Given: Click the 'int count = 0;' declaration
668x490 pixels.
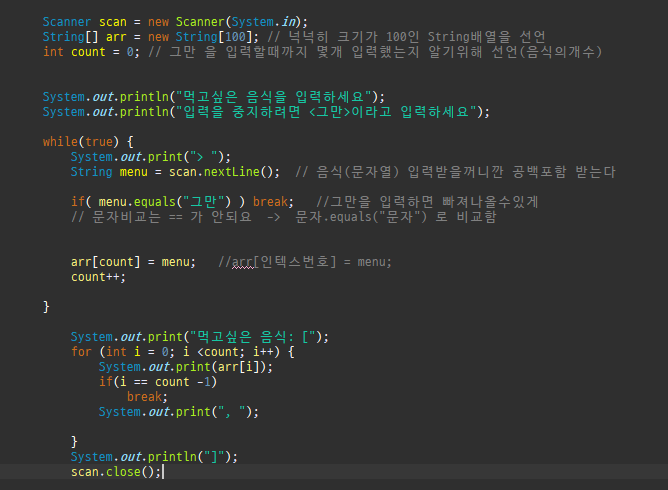Looking at the screenshot, I should (91, 52).
